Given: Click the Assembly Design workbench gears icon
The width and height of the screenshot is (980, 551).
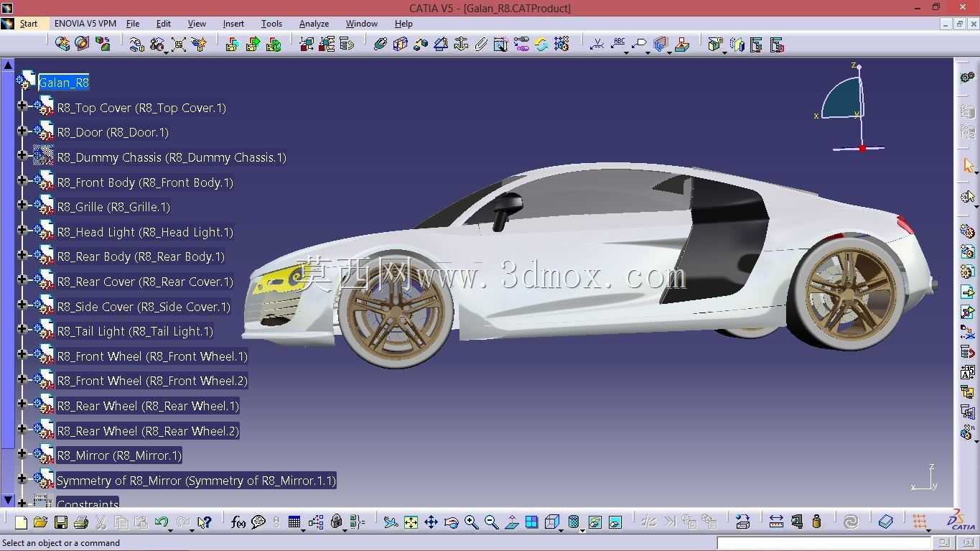Looking at the screenshot, I should [968, 77].
